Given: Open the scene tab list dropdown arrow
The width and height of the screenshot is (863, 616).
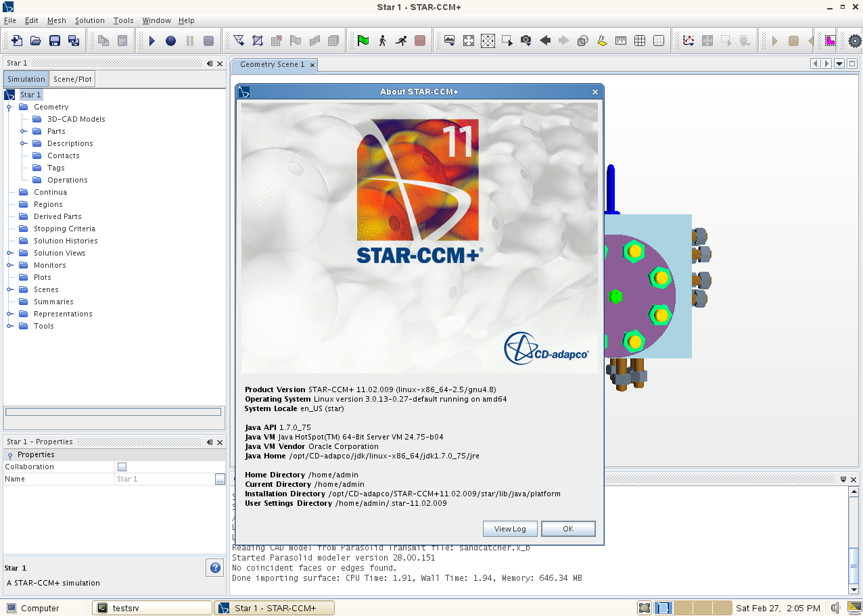Looking at the screenshot, I should coord(839,64).
